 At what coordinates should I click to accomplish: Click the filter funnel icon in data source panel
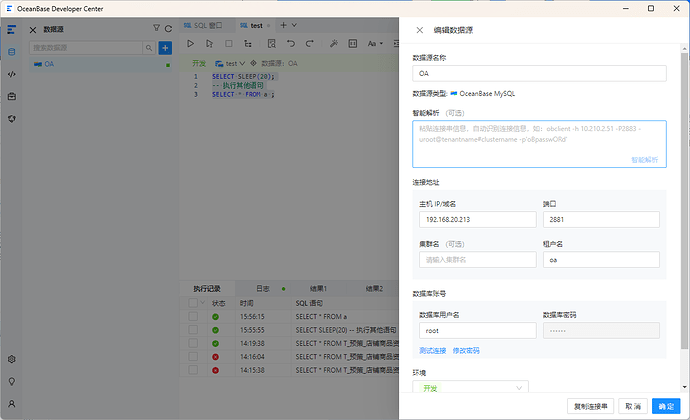click(x=156, y=28)
